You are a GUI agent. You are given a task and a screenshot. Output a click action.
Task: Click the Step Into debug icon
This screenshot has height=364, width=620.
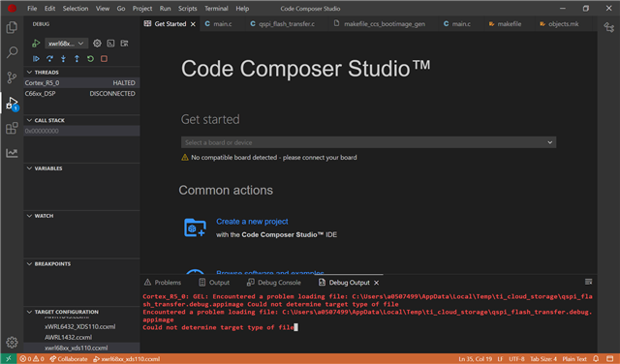click(x=63, y=59)
